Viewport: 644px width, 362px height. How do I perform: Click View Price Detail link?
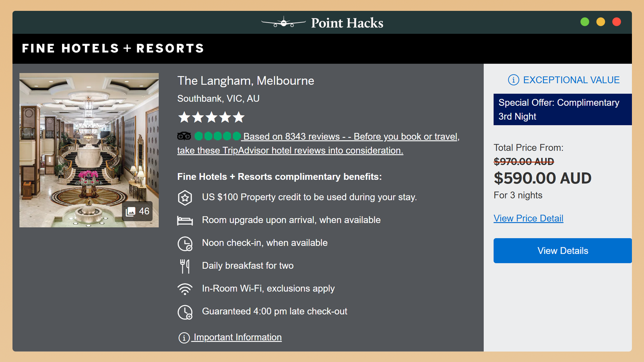pyautogui.click(x=528, y=218)
